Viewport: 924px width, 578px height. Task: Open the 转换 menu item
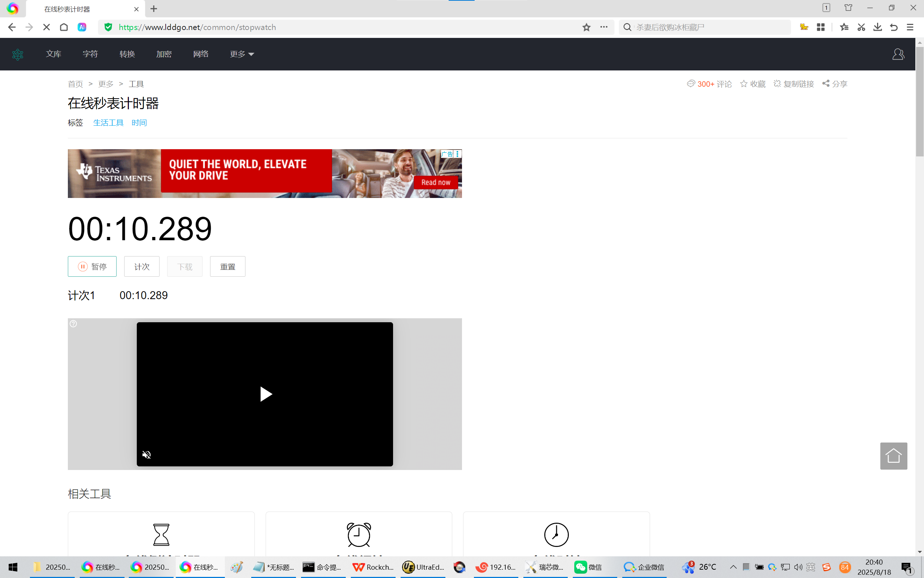[x=127, y=54]
